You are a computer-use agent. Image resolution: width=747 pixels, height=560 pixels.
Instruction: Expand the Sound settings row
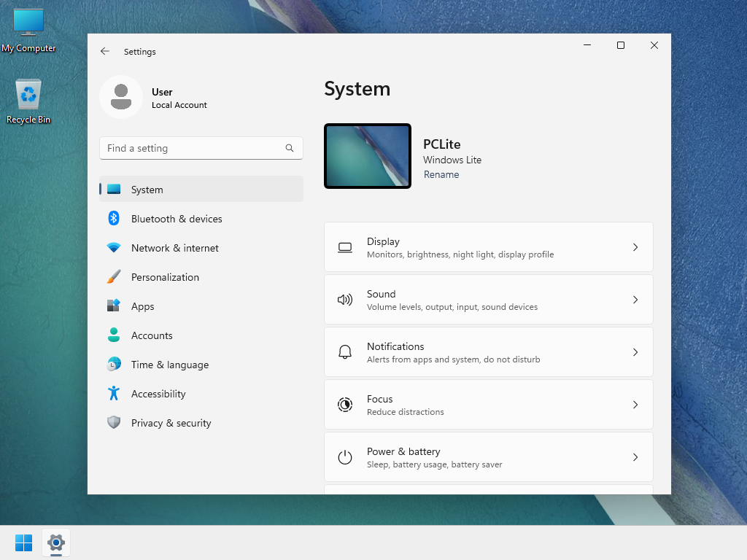pos(489,299)
